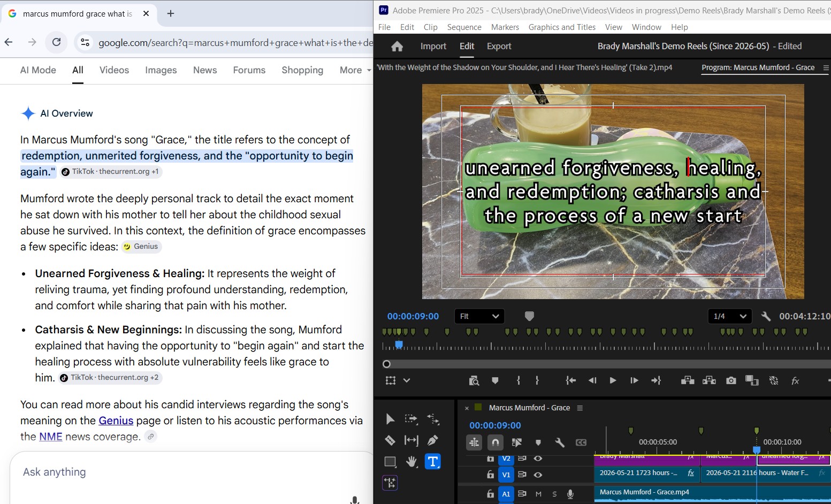Play the sequence in Program monitor
Image resolution: width=831 pixels, height=504 pixels.
coord(613,380)
